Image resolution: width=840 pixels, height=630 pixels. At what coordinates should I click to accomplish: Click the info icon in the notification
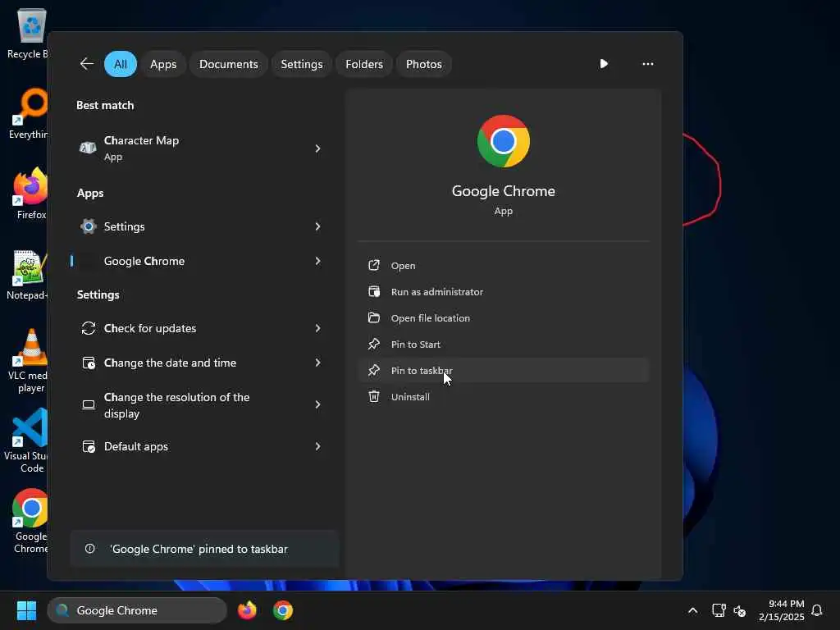pyautogui.click(x=90, y=549)
